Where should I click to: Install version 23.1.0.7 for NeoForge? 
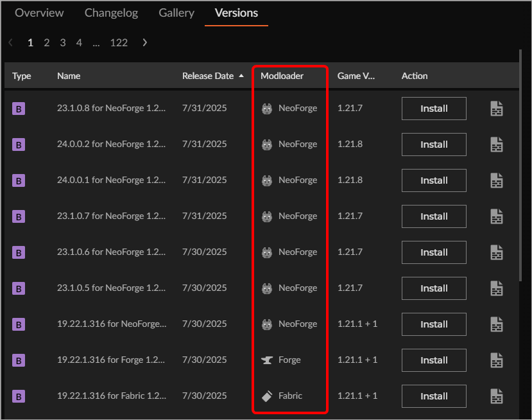[x=434, y=216]
